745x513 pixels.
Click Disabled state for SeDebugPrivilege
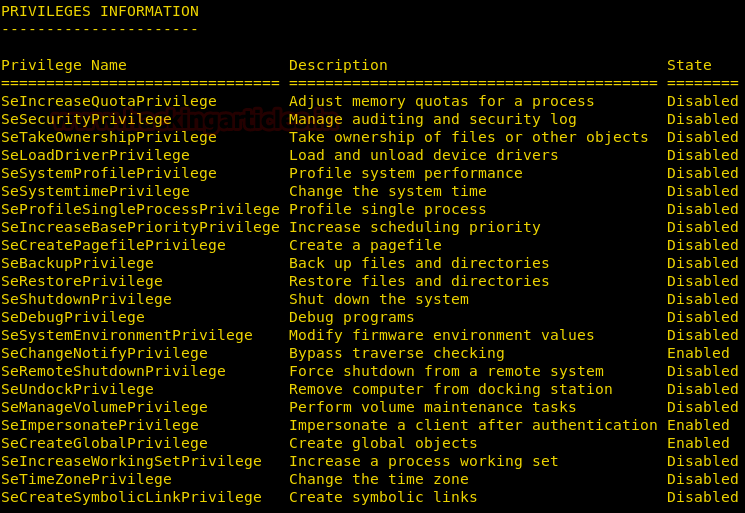click(x=702, y=317)
